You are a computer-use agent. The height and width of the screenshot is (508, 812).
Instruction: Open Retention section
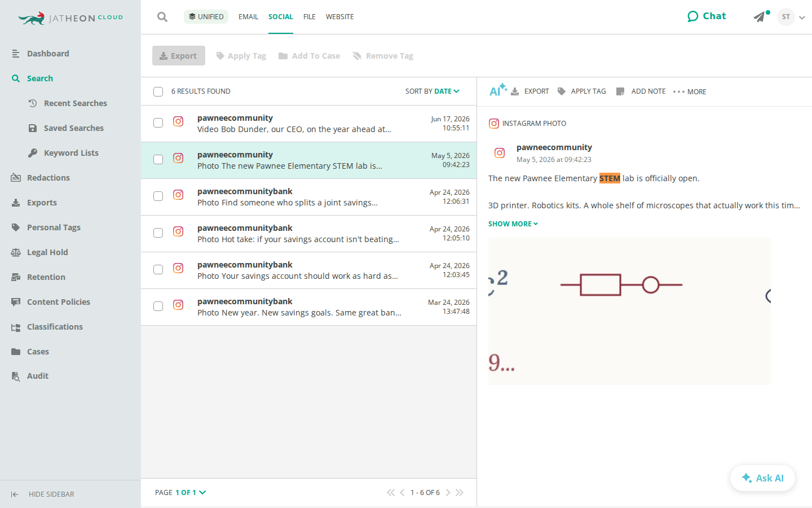pyautogui.click(x=46, y=277)
